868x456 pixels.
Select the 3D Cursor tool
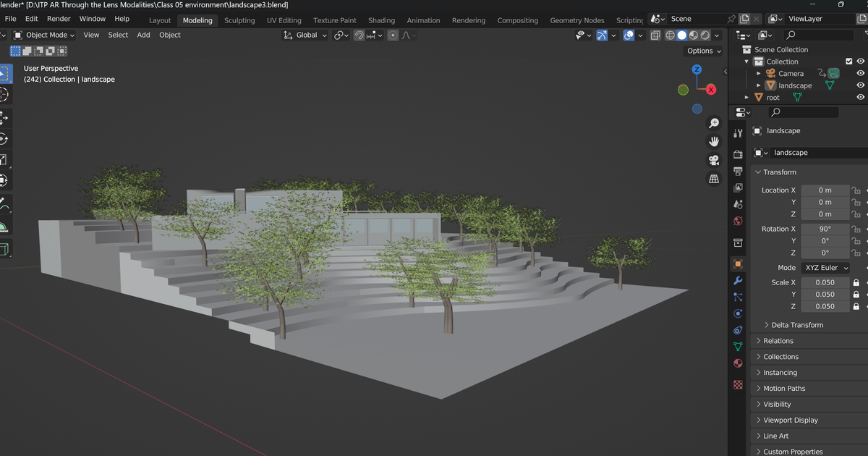[3, 95]
